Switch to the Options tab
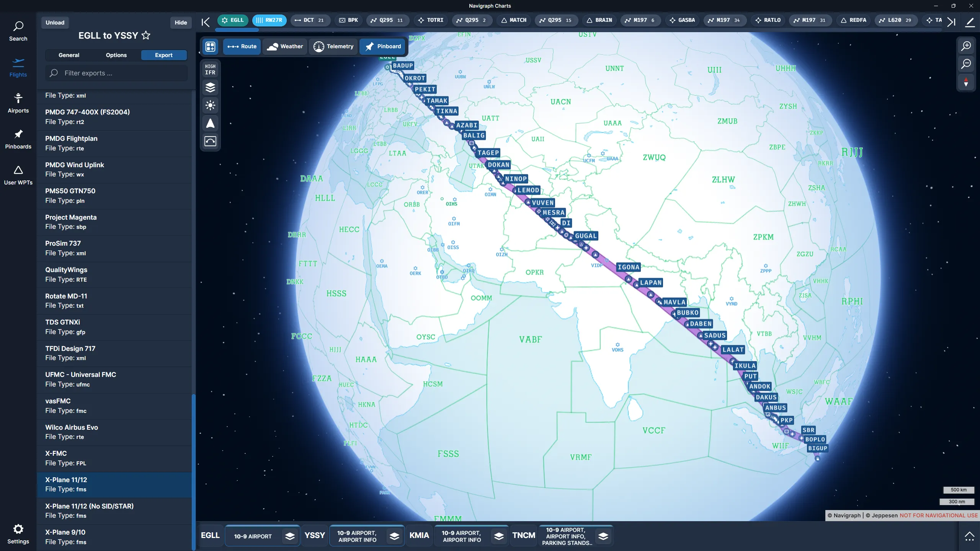The width and height of the screenshot is (980, 551). coord(116,55)
